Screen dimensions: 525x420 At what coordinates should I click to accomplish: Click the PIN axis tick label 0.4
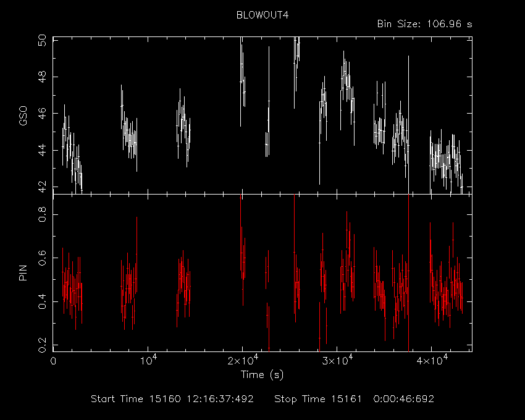pyautogui.click(x=43, y=301)
